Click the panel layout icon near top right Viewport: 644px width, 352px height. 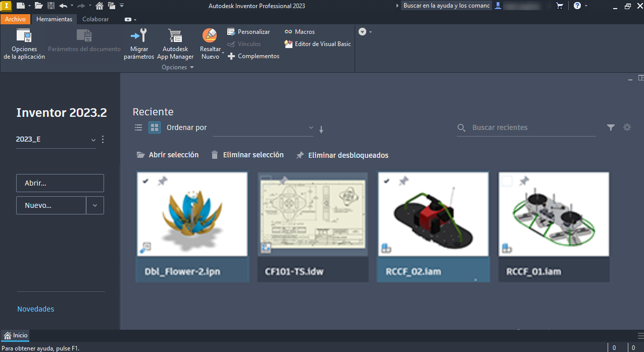tap(641, 78)
